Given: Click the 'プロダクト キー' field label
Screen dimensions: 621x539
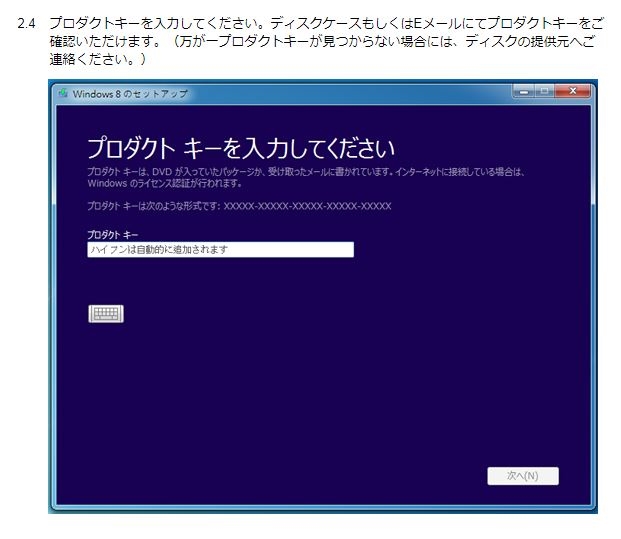Looking at the screenshot, I should click(x=112, y=234).
